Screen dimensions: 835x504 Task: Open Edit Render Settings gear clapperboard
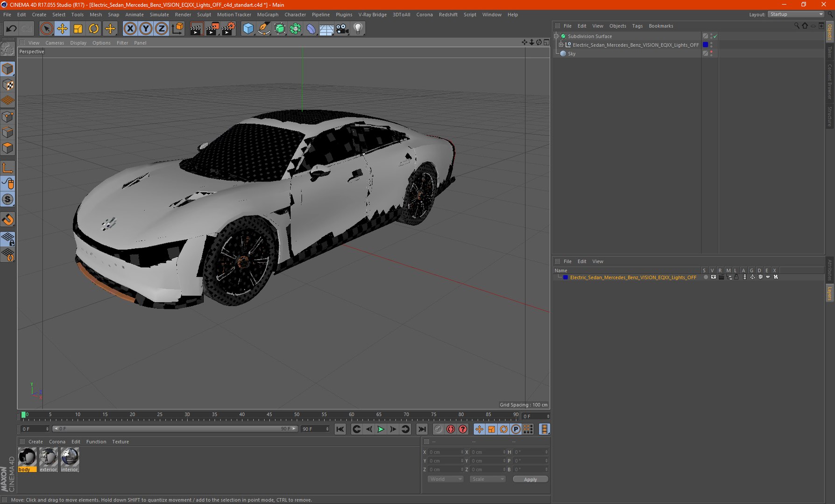pos(228,29)
